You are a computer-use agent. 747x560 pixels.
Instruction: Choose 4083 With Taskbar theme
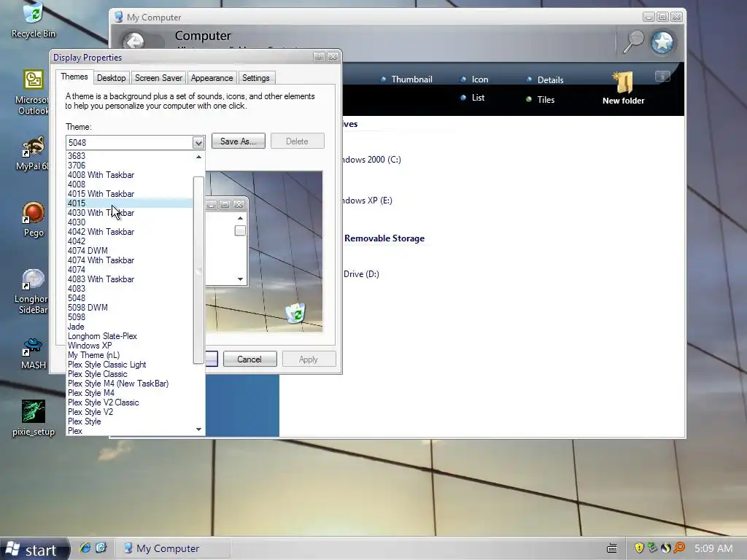click(130, 279)
